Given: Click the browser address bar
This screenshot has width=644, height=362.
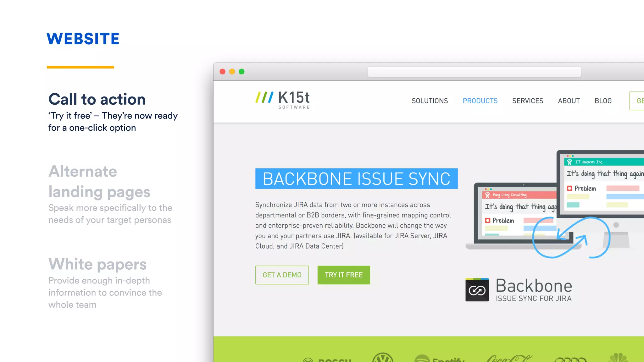Looking at the screenshot, I should 474,72.
